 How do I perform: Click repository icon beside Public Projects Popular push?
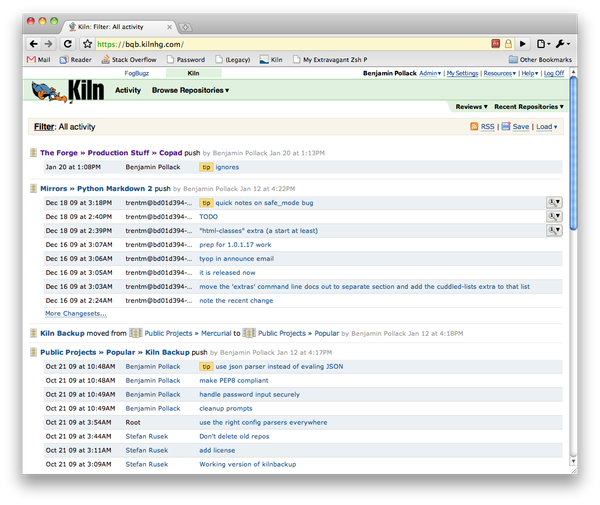pyautogui.click(x=34, y=352)
